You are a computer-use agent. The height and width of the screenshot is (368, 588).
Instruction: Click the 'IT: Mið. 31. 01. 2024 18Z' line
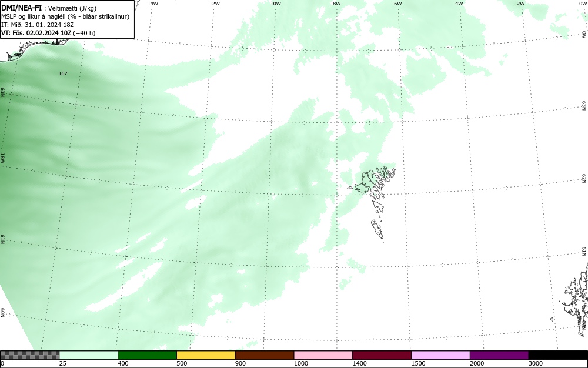point(38,25)
